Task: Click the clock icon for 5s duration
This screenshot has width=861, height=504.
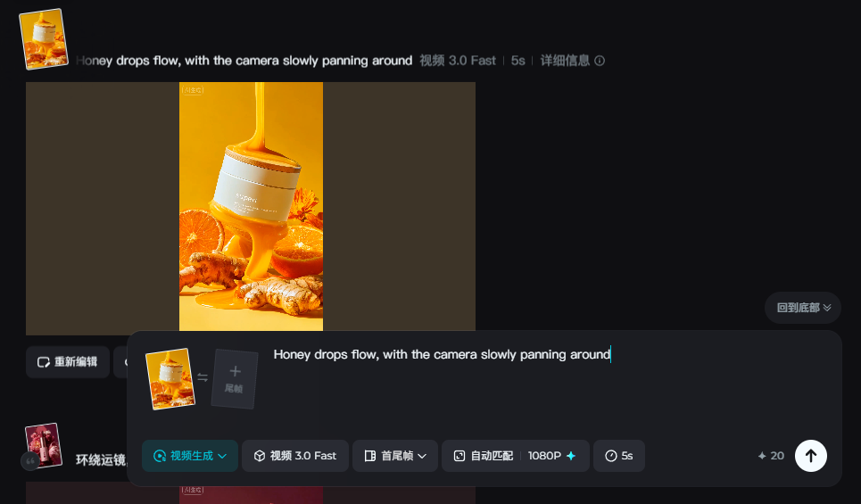Action: [610, 456]
